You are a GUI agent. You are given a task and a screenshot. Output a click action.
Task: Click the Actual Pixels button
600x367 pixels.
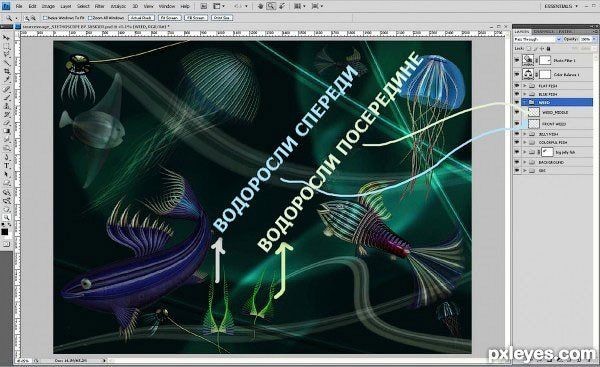(x=141, y=18)
